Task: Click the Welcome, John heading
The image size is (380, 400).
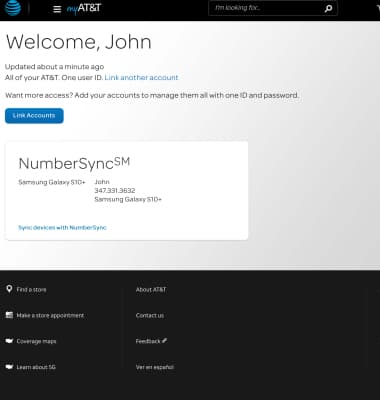Action: (x=79, y=42)
